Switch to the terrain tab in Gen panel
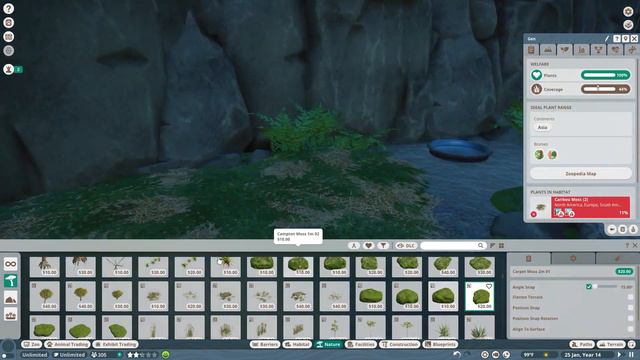Viewport: 640px width, 360px height. 548,50
